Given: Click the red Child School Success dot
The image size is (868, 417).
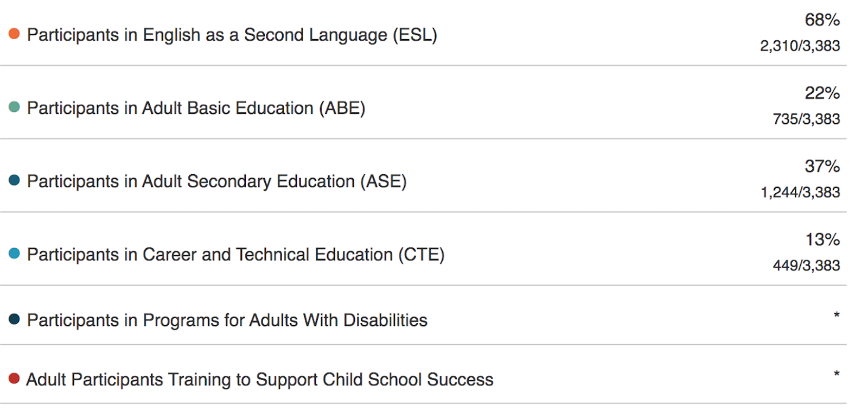Looking at the screenshot, I should [14, 378].
